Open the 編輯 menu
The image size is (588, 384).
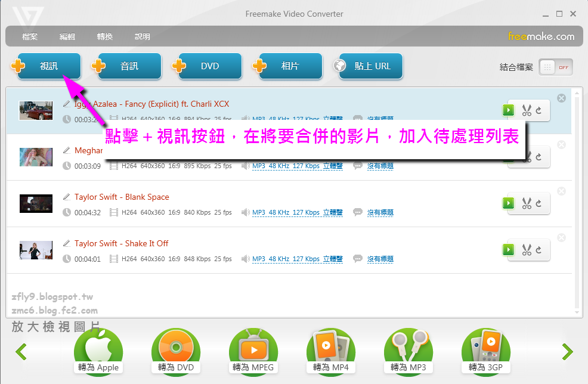(x=67, y=36)
